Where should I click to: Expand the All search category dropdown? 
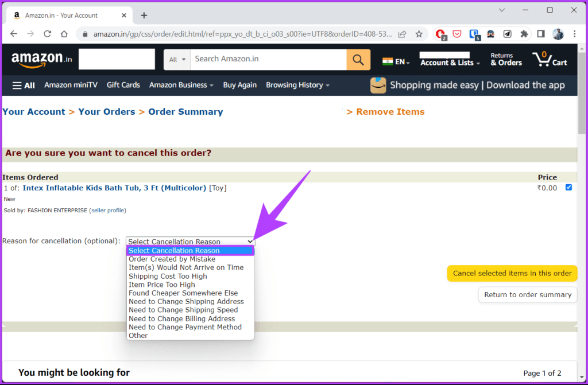(x=178, y=59)
